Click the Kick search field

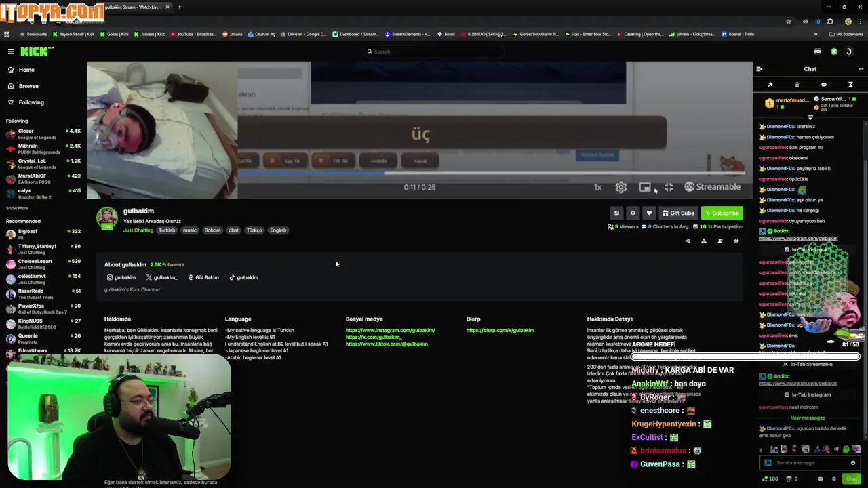point(434,52)
